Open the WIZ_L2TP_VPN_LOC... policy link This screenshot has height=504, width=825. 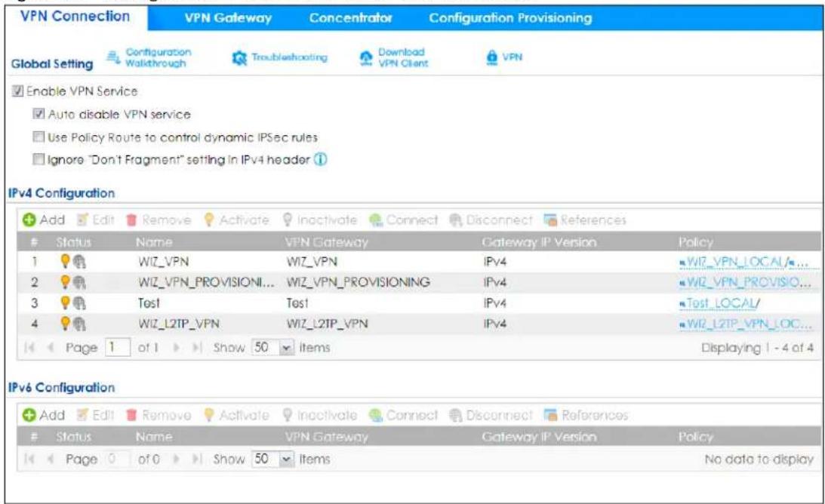745,324
